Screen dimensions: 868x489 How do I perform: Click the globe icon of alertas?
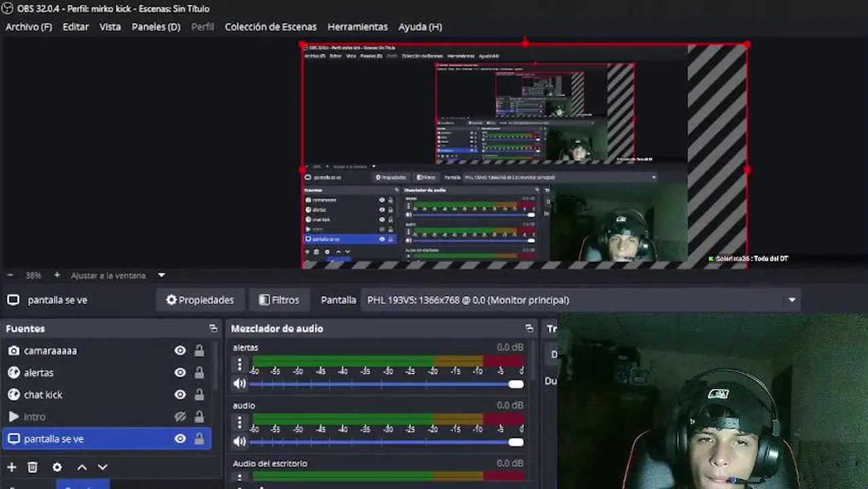click(x=14, y=372)
